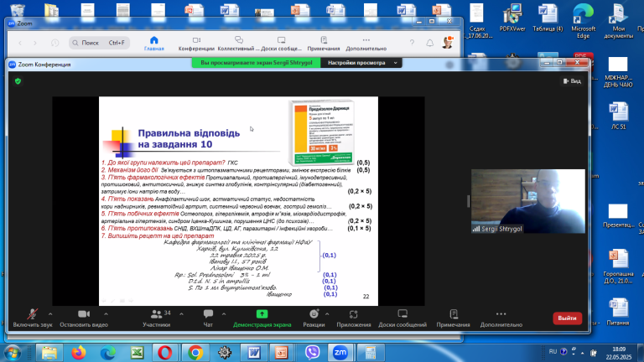Expand video options arrow next to camera

click(x=106, y=314)
